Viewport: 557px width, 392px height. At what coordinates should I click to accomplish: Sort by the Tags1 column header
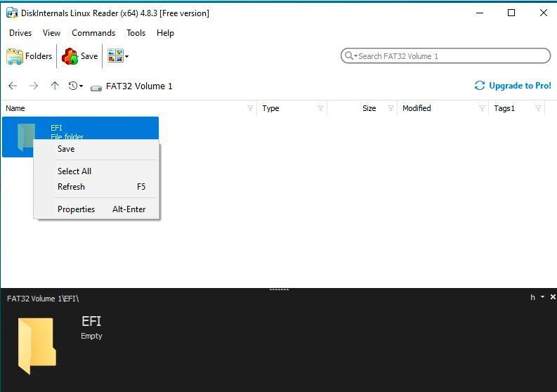click(504, 108)
